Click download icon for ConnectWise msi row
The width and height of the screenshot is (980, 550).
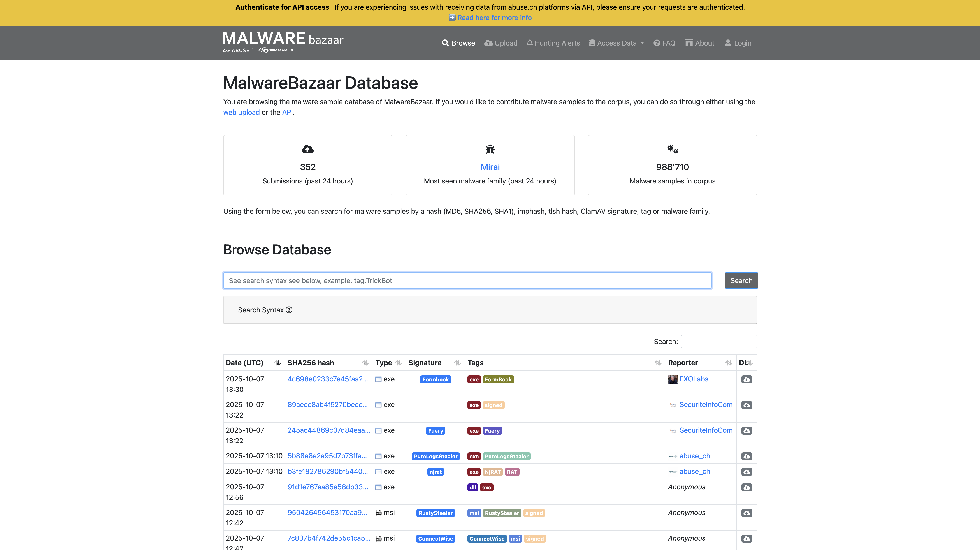[x=746, y=539]
